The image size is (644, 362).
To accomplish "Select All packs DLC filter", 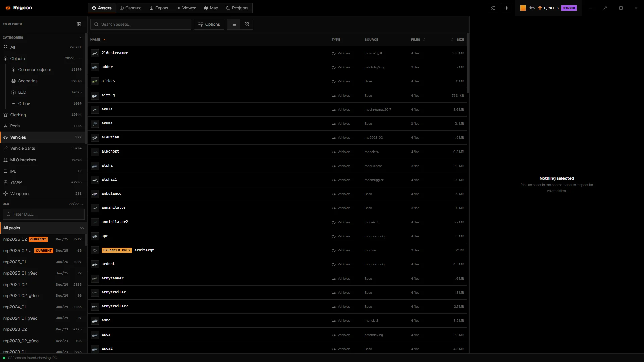I will [44, 228].
